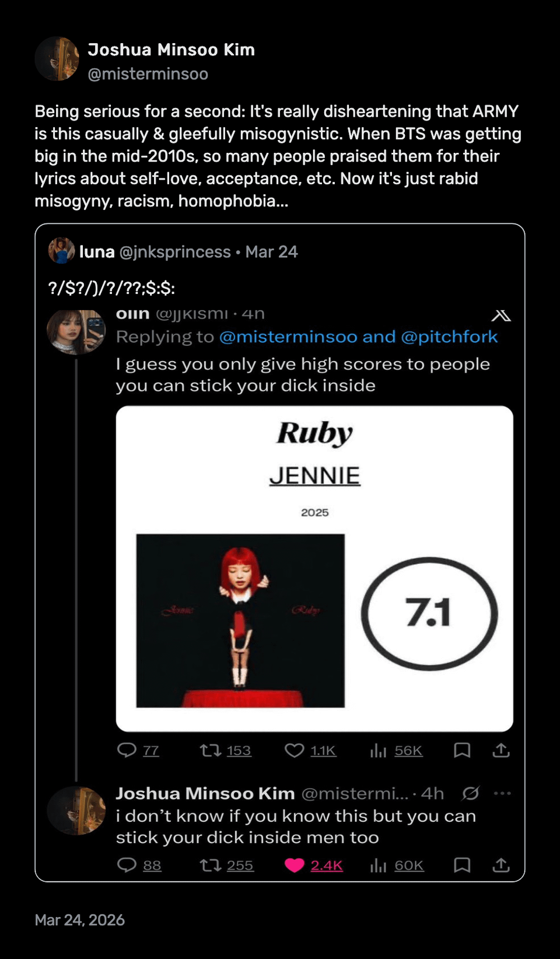Share Joshua's reply tweet
The height and width of the screenshot is (959, 560).
click(x=501, y=865)
